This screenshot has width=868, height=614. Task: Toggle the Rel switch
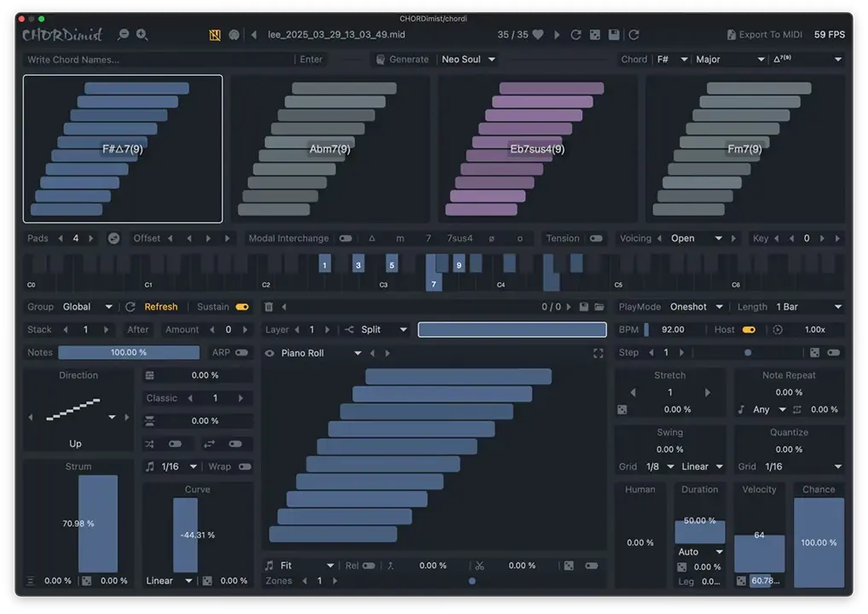pyautogui.click(x=368, y=566)
